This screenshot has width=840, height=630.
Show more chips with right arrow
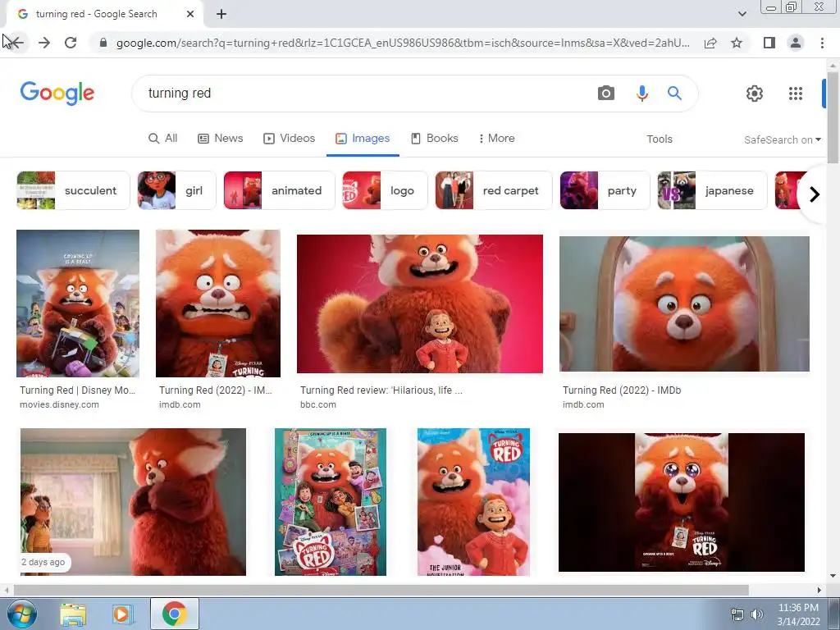point(815,194)
